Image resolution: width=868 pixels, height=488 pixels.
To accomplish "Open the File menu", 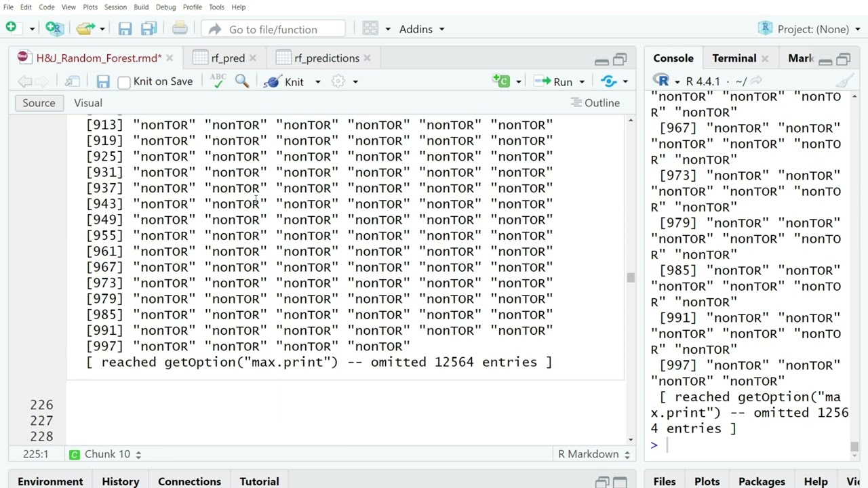I will tap(8, 7).
